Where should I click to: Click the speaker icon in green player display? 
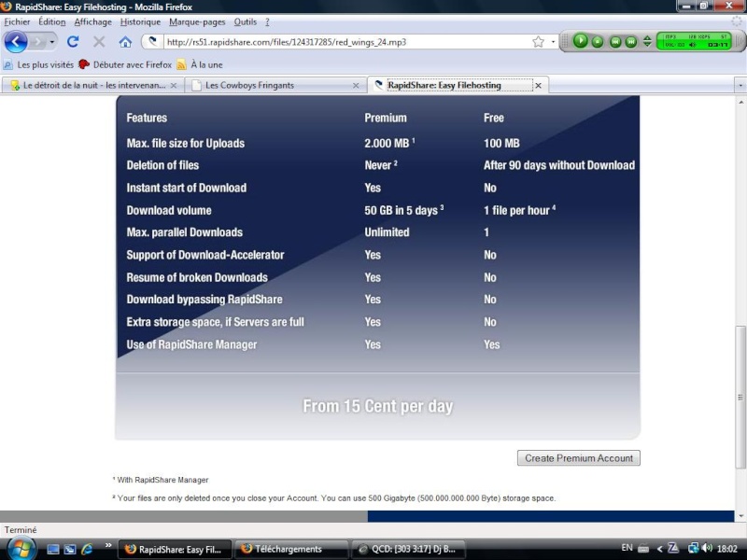[x=692, y=45]
